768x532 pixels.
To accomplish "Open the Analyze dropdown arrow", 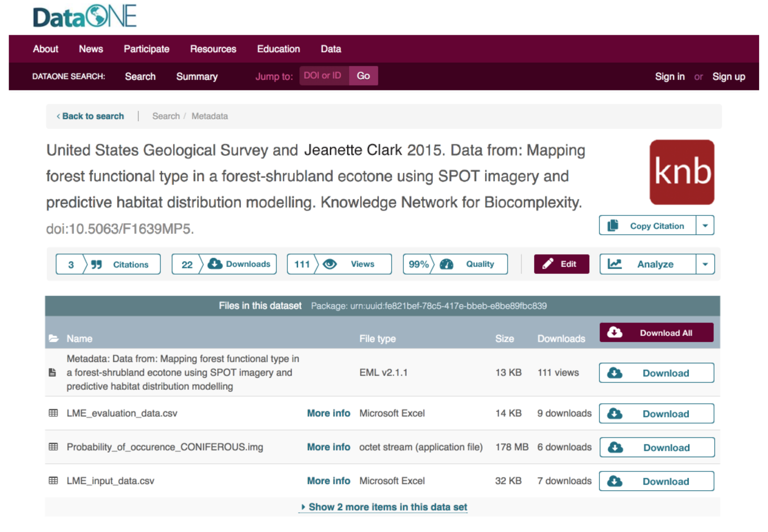I will (x=705, y=264).
